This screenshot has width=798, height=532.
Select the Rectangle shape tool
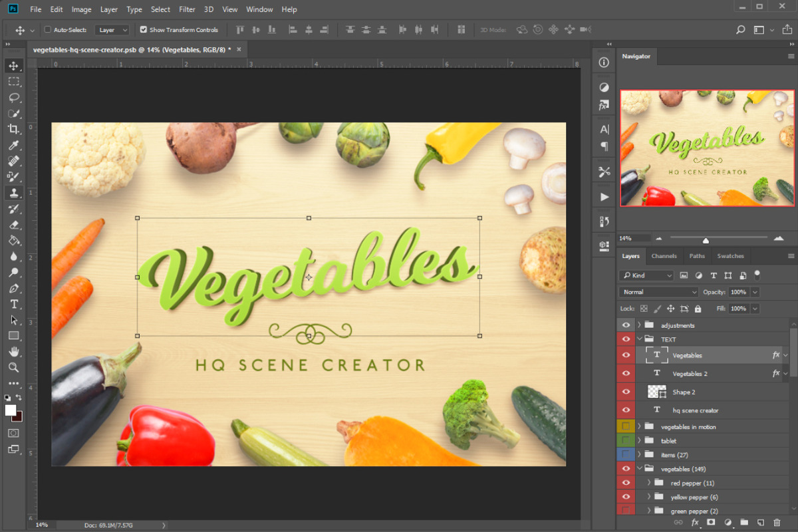pos(13,336)
